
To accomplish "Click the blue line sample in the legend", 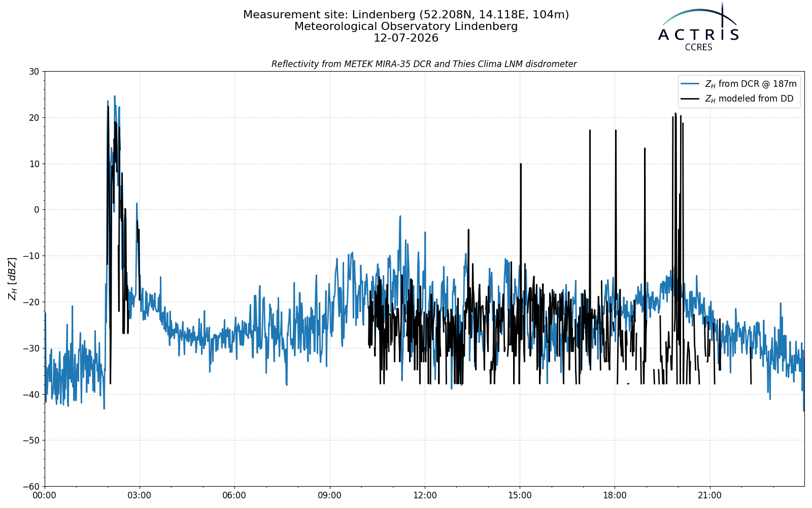I will [690, 84].
